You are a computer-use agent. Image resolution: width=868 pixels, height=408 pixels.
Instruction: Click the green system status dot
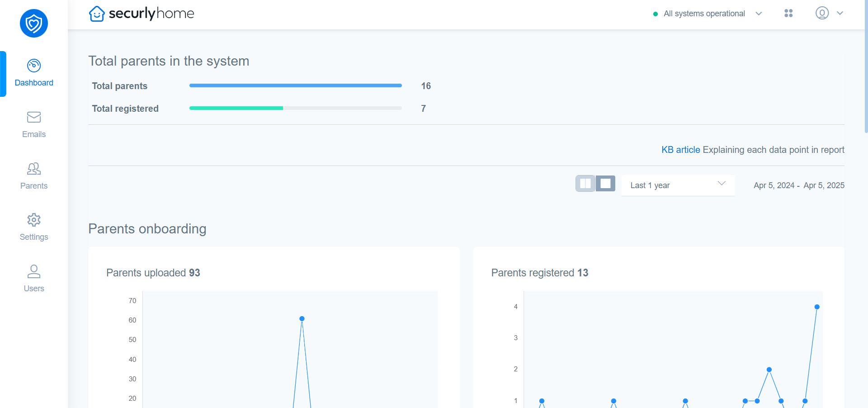pyautogui.click(x=656, y=14)
